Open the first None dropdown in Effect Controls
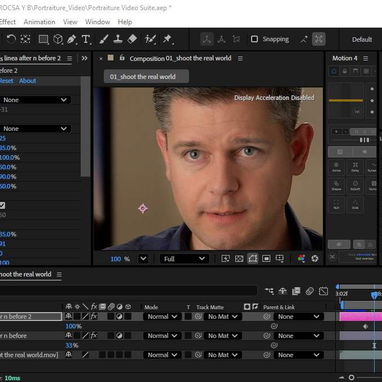Viewport: 382px width, 382px height. click(x=35, y=100)
